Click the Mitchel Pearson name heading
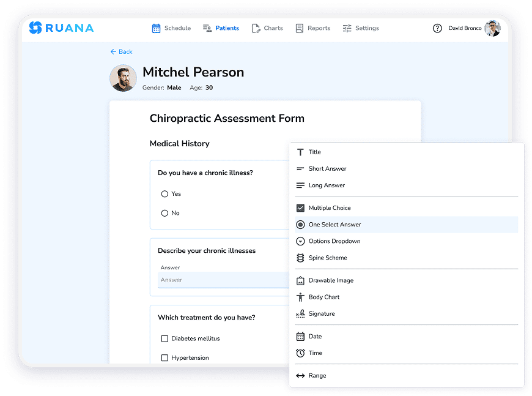The width and height of the screenshot is (532, 396). 193,72
